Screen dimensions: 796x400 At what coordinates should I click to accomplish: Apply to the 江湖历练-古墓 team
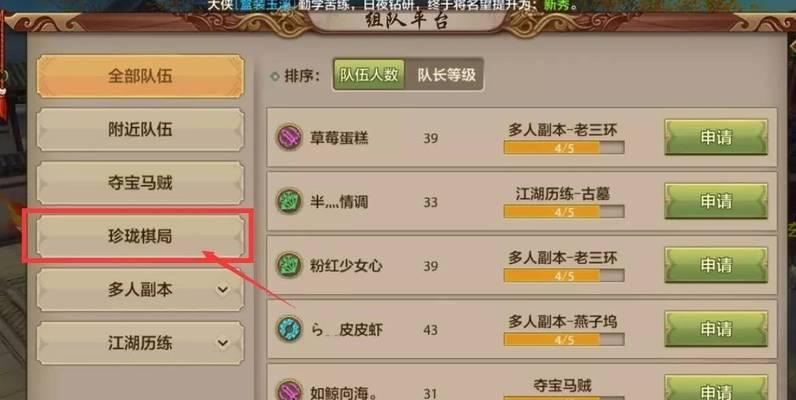[x=716, y=201]
